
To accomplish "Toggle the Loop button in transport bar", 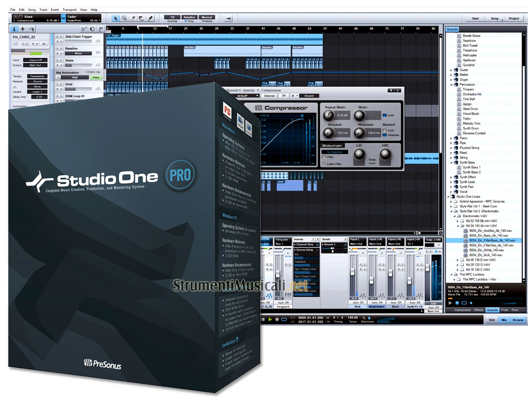I will pyautogui.click(x=283, y=319).
